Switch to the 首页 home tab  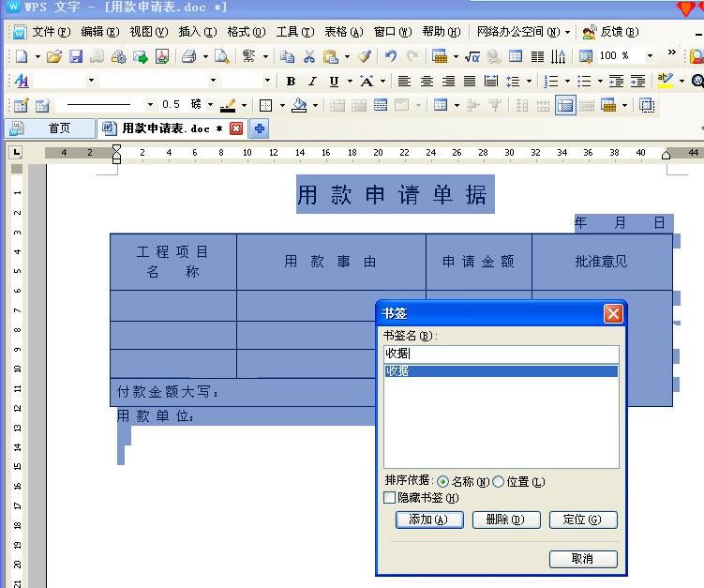(x=51, y=128)
